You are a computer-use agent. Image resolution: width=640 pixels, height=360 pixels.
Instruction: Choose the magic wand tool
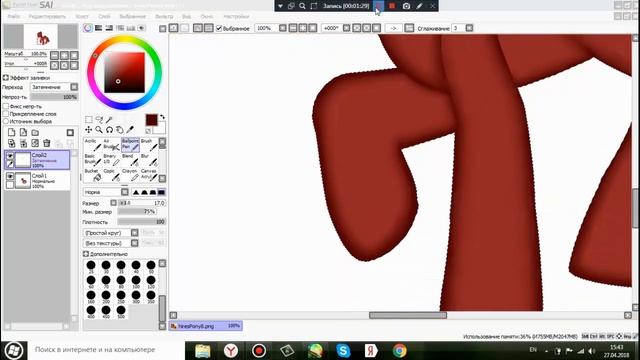pos(109,120)
